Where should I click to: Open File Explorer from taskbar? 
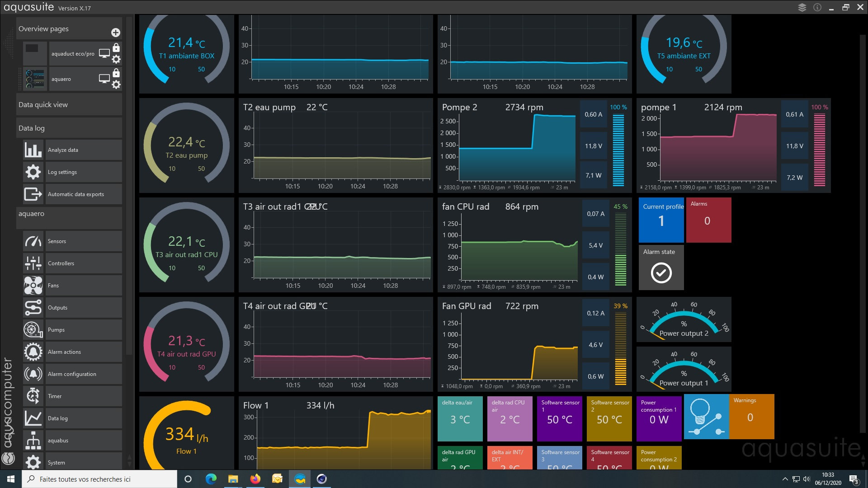pyautogui.click(x=233, y=479)
